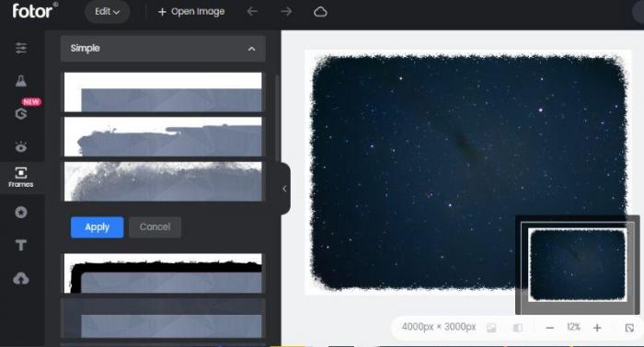Redo with the right arrow
Image resolution: width=644 pixels, height=347 pixels.
286,12
